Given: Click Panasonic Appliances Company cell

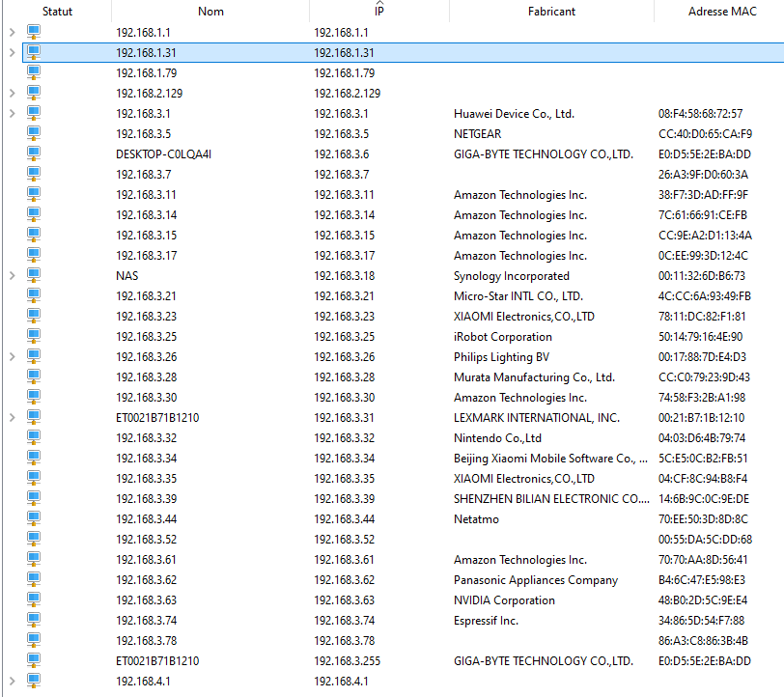Looking at the screenshot, I should 536,580.
